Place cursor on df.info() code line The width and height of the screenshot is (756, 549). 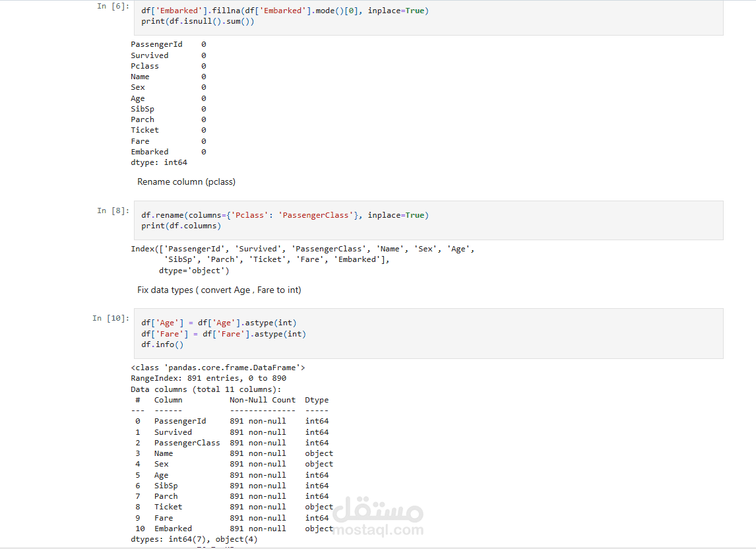point(162,344)
